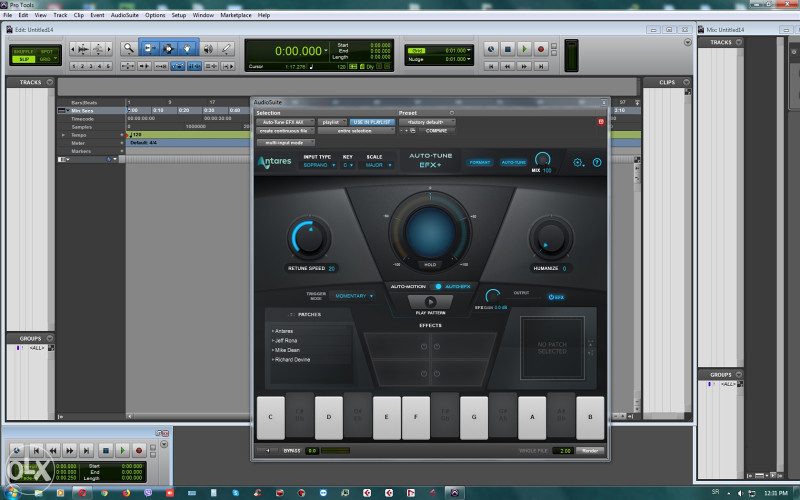This screenshot has width=800, height=500.
Task: Activate the Scrubber speaker tool
Action: click(x=208, y=49)
